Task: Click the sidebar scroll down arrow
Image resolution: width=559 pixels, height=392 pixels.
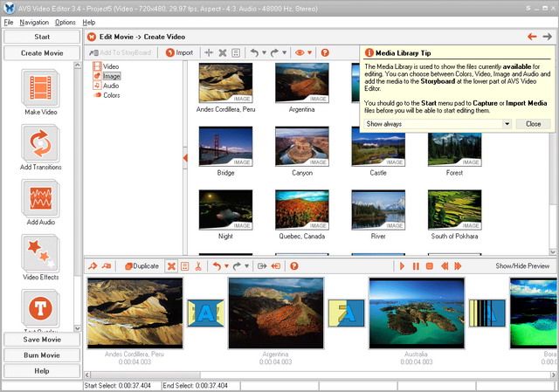Action: [78, 328]
